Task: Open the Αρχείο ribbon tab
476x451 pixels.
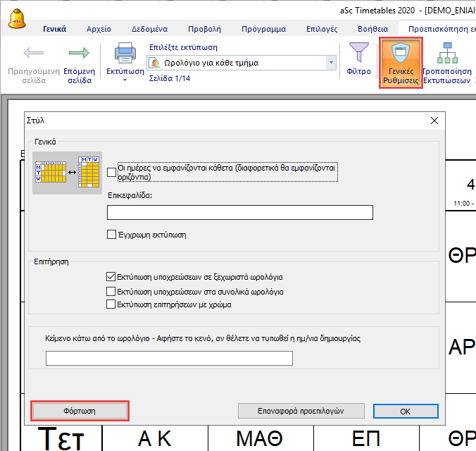Action: (x=99, y=29)
